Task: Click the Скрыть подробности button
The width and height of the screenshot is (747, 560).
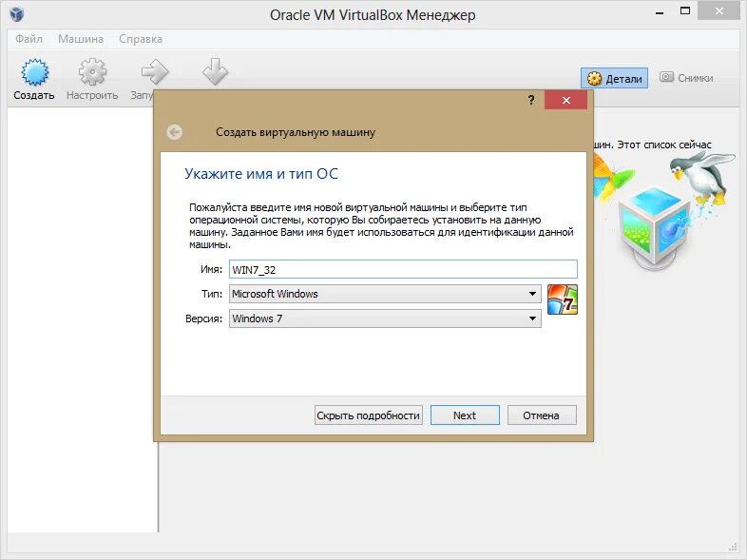Action: (x=368, y=415)
